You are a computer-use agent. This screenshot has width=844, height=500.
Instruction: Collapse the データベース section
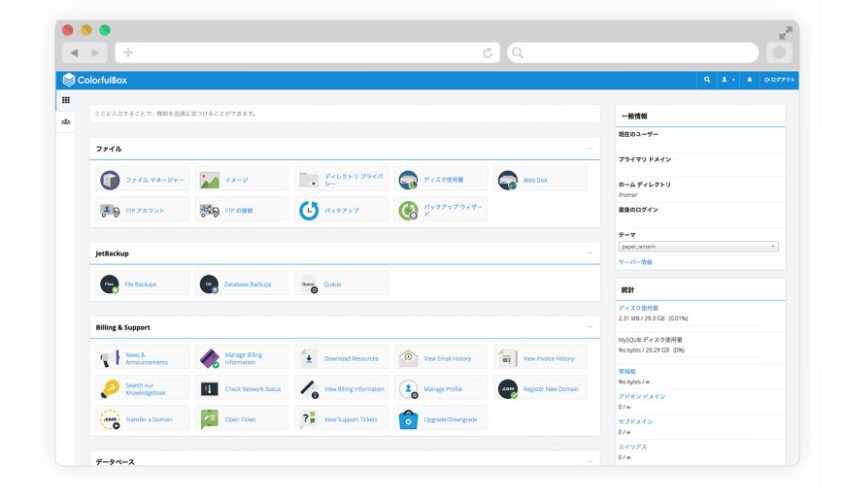coord(589,461)
